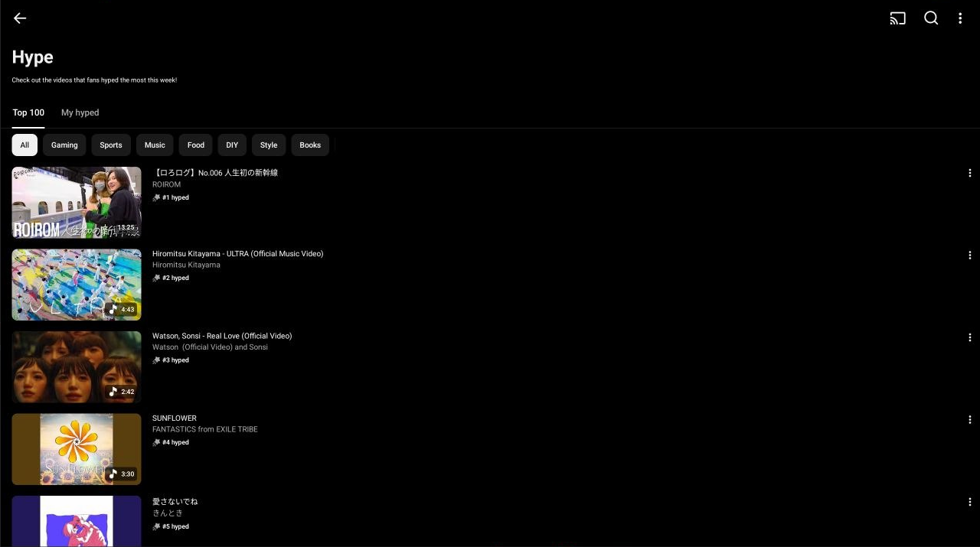This screenshot has width=980, height=547.
Task: Filter by the Food chip
Action: click(x=196, y=145)
